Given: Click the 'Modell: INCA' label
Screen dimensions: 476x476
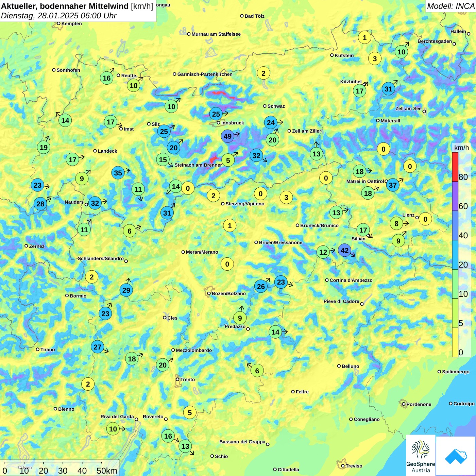Looking at the screenshot, I should [451, 6].
